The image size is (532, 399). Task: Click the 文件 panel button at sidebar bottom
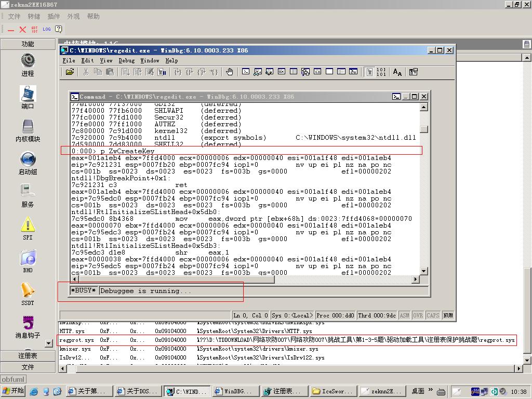click(x=28, y=367)
